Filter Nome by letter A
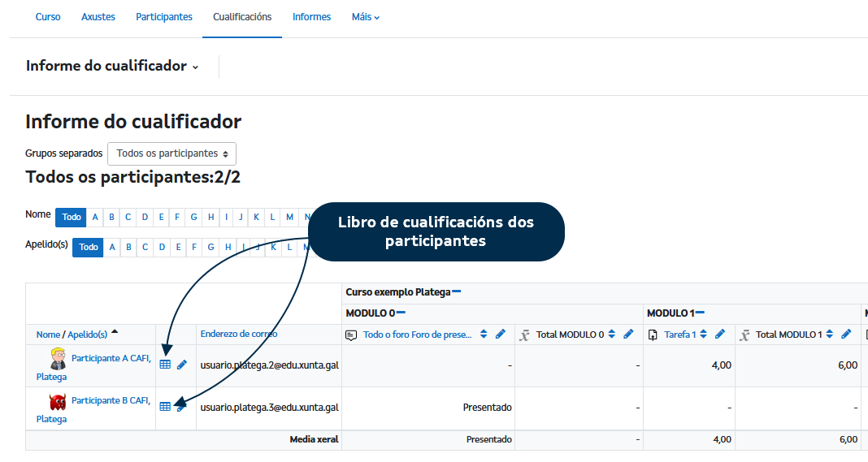868x462 pixels. [x=95, y=217]
